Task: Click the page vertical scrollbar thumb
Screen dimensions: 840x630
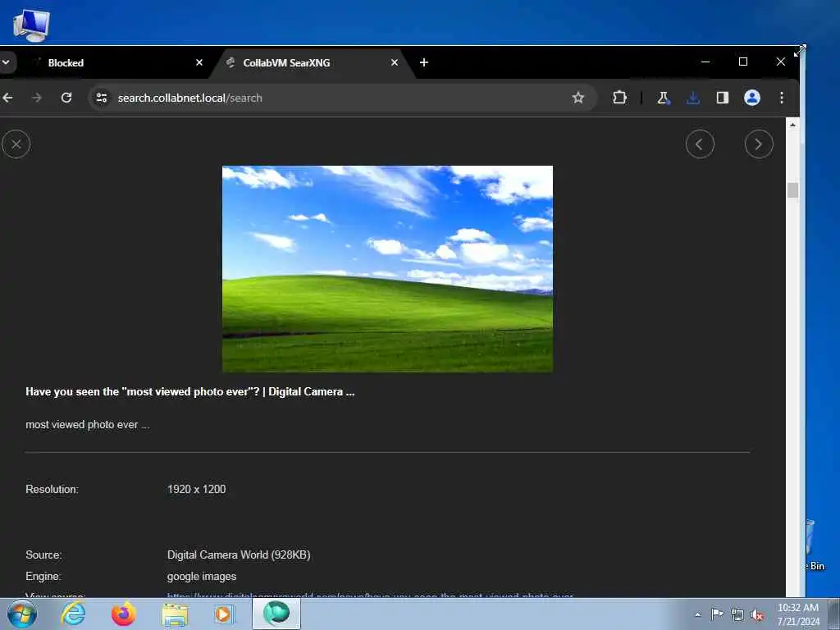Action: [x=793, y=190]
